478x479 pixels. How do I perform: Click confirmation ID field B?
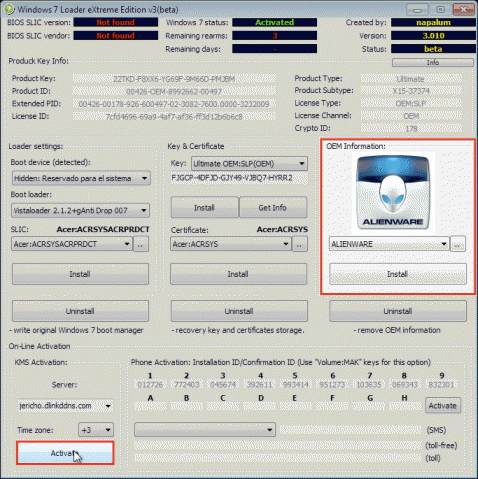(187, 406)
